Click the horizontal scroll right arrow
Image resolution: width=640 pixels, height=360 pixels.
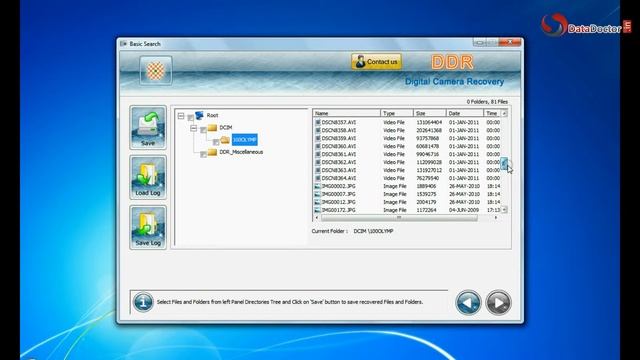496,218
